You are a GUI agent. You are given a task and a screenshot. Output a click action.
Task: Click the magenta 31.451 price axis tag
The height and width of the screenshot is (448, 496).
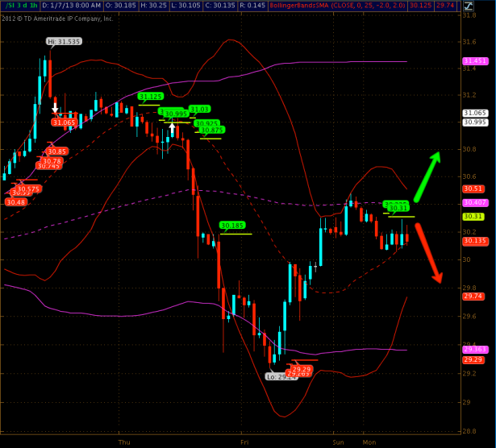tap(472, 61)
